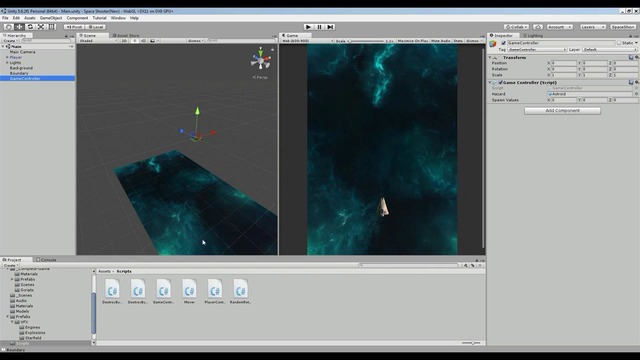Open the Layers dropdown in toolbar
The width and height of the screenshot is (640, 360).
pyautogui.click(x=593, y=27)
